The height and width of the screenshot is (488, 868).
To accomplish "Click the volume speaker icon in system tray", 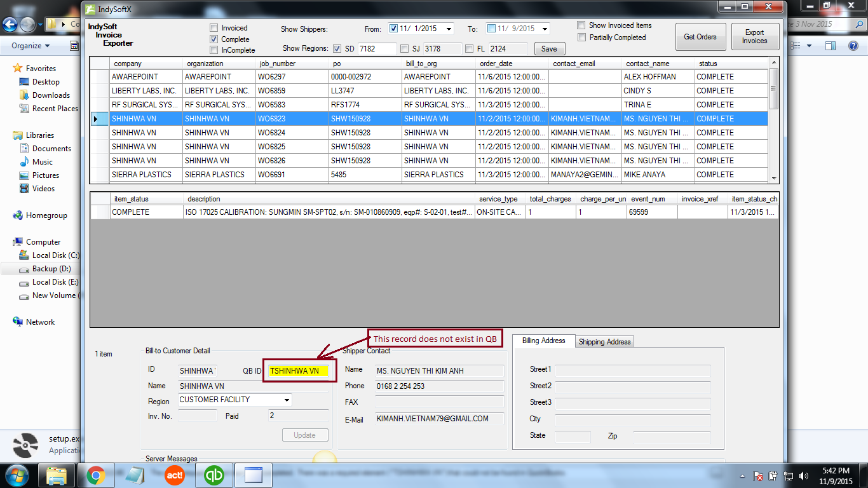I will coord(803,476).
